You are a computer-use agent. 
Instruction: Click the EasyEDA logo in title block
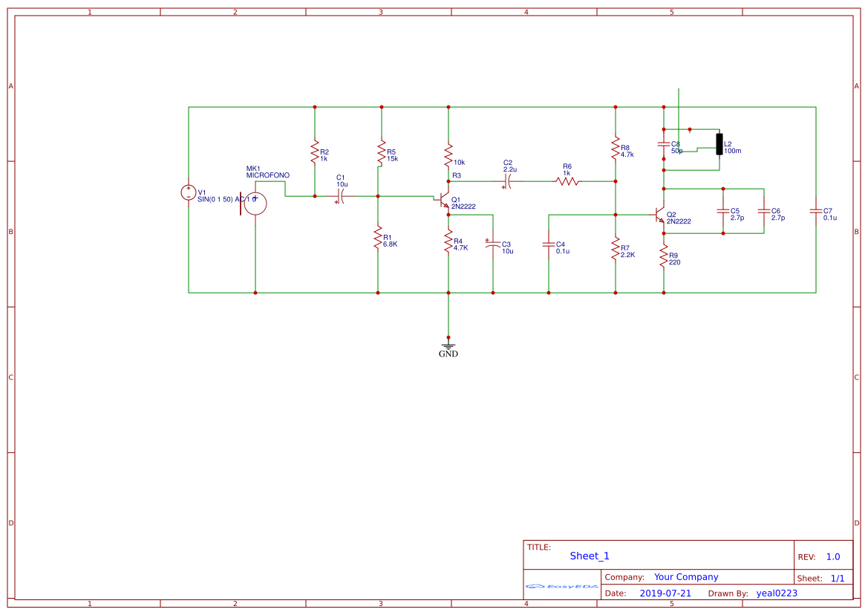pyautogui.click(x=561, y=586)
